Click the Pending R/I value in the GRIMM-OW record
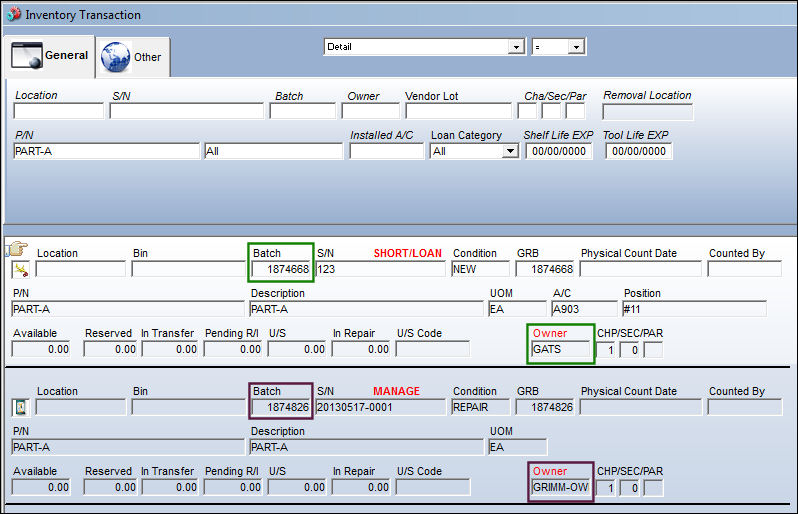This screenshot has height=514, width=798. [x=233, y=488]
